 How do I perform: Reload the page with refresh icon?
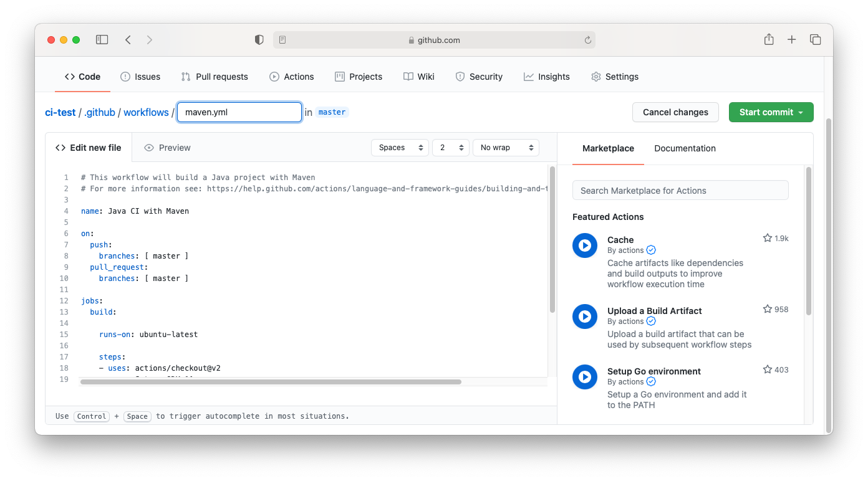[587, 40]
